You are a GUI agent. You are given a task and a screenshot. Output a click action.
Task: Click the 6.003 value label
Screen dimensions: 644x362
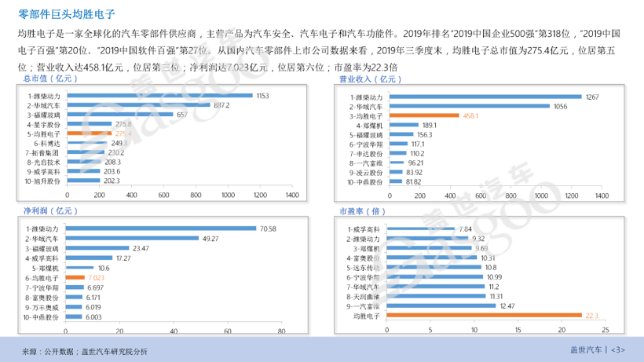coord(93,317)
